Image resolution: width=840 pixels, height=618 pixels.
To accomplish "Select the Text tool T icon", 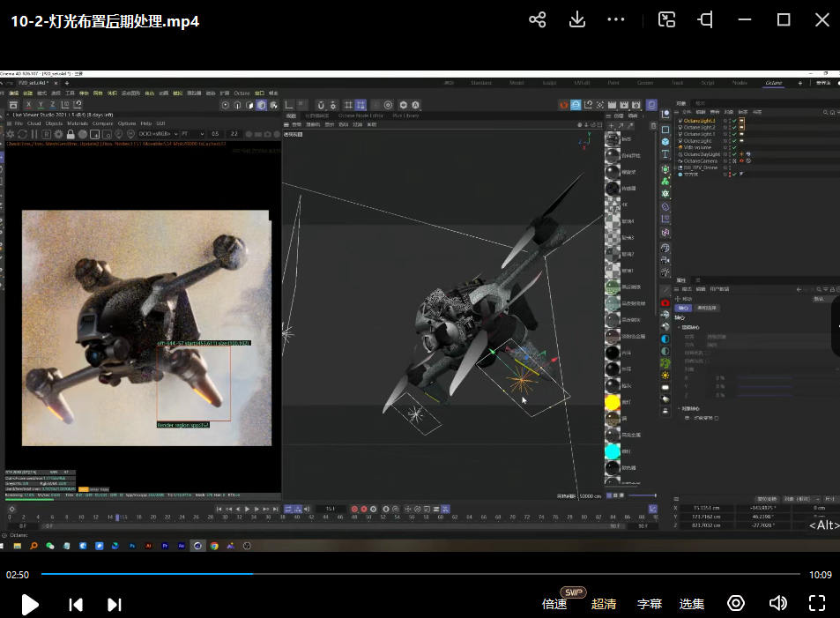I will [x=665, y=154].
